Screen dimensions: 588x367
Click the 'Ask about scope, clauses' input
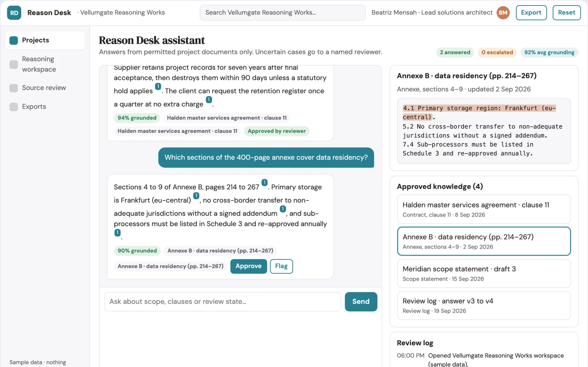point(223,302)
